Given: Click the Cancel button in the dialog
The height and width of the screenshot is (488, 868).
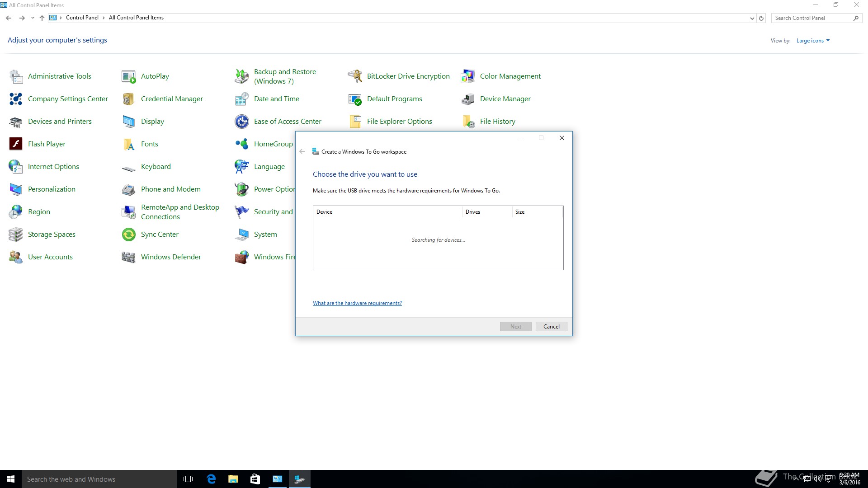Looking at the screenshot, I should (551, 327).
